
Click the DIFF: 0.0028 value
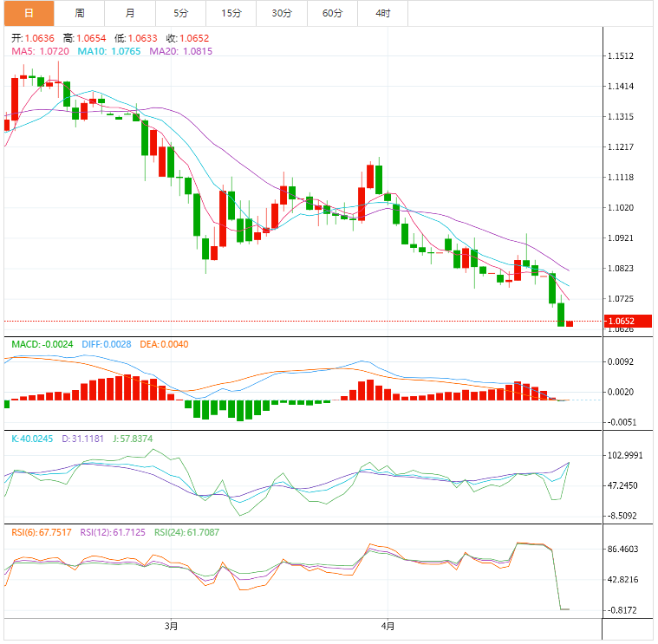point(107,344)
